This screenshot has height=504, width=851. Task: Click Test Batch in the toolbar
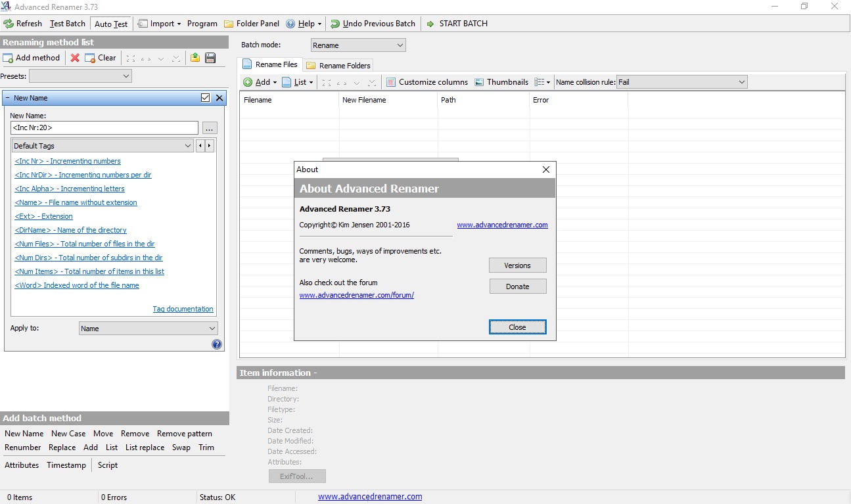(x=68, y=24)
